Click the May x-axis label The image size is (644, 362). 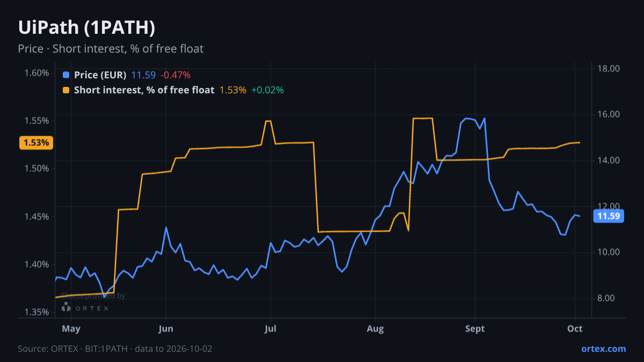pos(71,328)
